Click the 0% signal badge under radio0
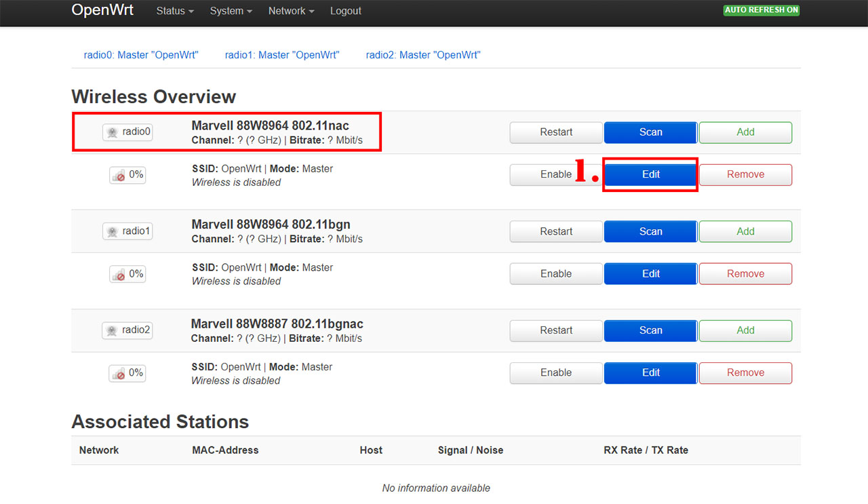The image size is (868, 504). pos(127,175)
